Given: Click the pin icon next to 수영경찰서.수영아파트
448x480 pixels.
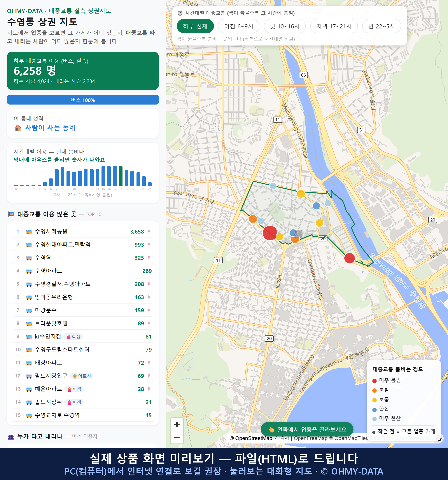Looking at the screenshot, I should (x=149, y=284).
